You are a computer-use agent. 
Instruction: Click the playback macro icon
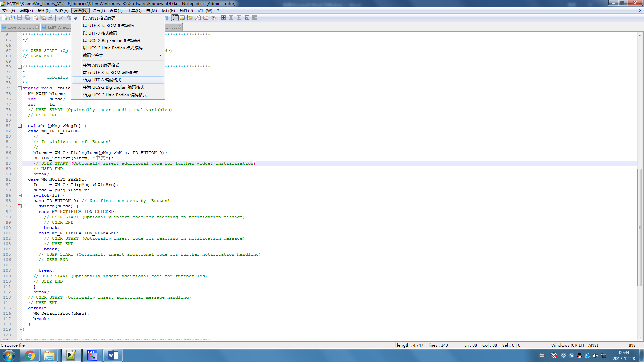(x=239, y=18)
